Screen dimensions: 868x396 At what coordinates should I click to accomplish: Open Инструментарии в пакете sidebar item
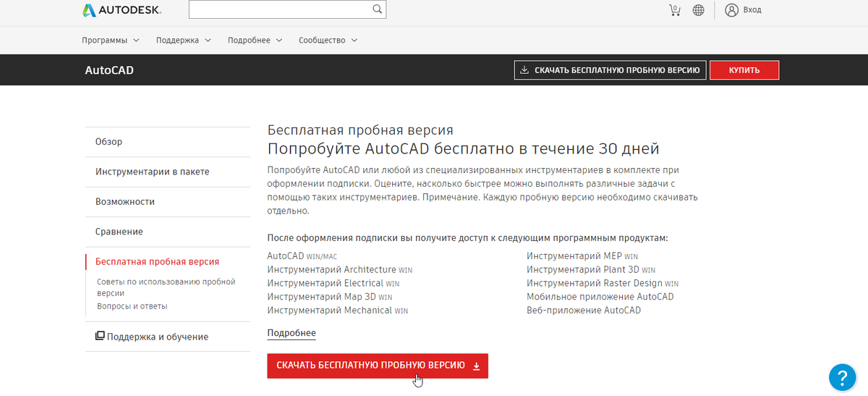[168, 172]
